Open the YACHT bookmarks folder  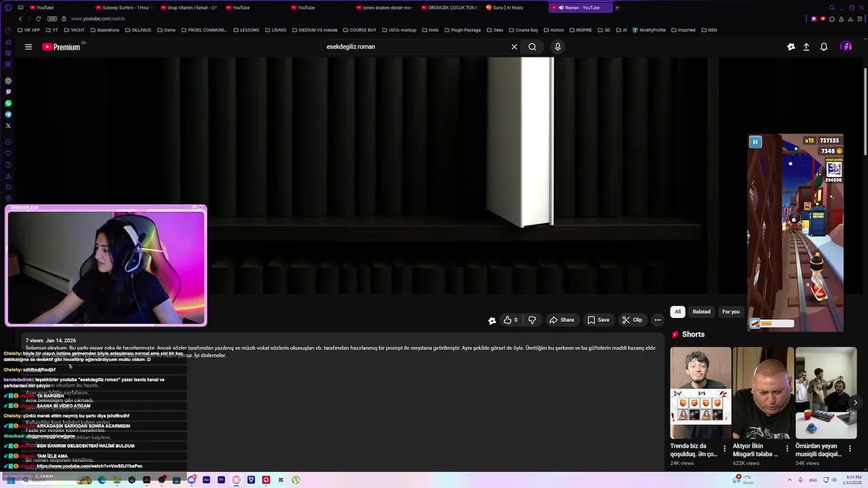pyautogui.click(x=74, y=30)
